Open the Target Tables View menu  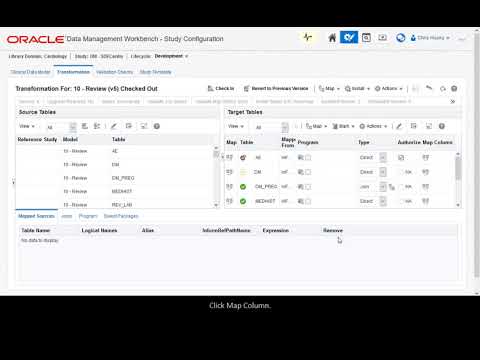click(236, 126)
